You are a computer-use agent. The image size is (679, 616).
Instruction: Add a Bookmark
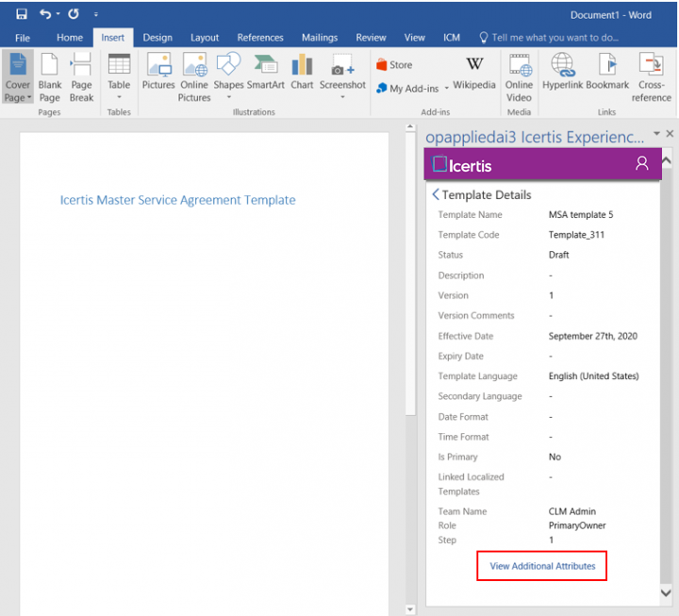coord(607,72)
